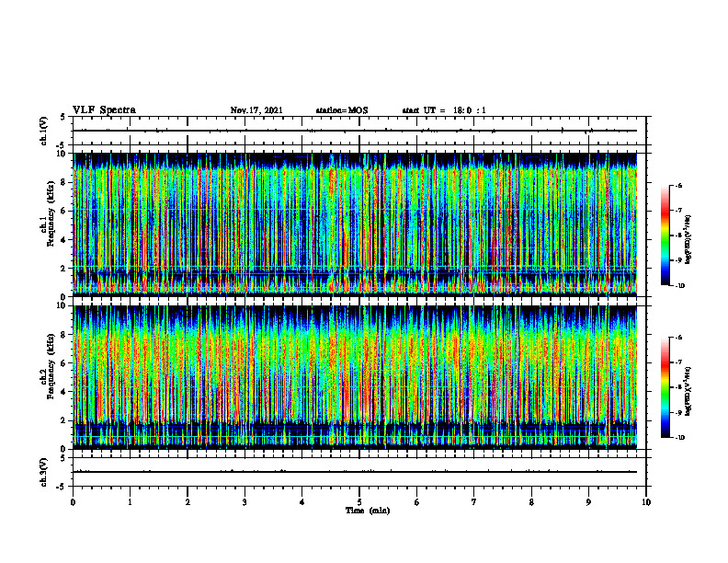Click the "Time (min)" x-axis label
This screenshot has width=728, height=563.
click(x=368, y=511)
